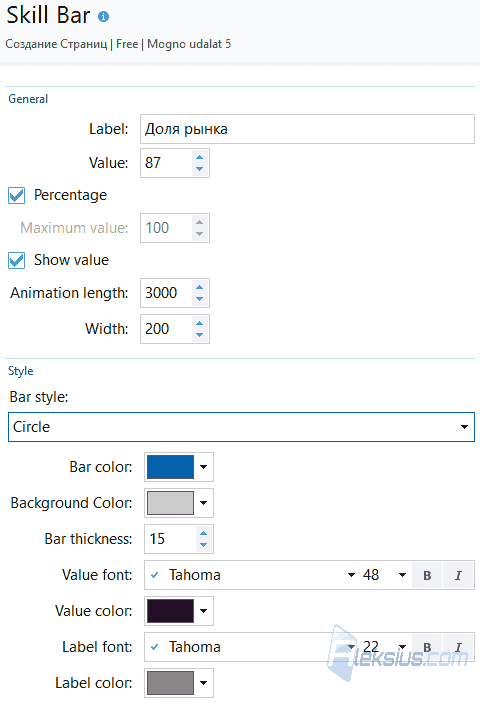Uncheck the Show value checkbox
The width and height of the screenshot is (480, 704).
[17, 260]
